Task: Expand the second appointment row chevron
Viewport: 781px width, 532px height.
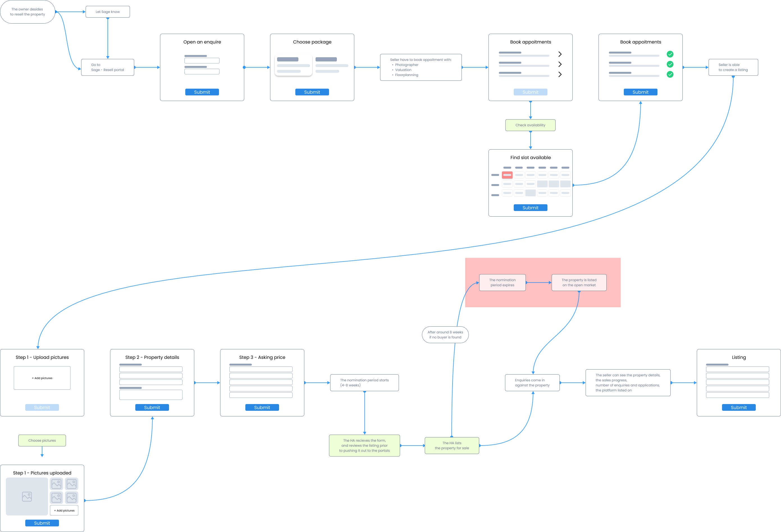Action: [x=560, y=64]
